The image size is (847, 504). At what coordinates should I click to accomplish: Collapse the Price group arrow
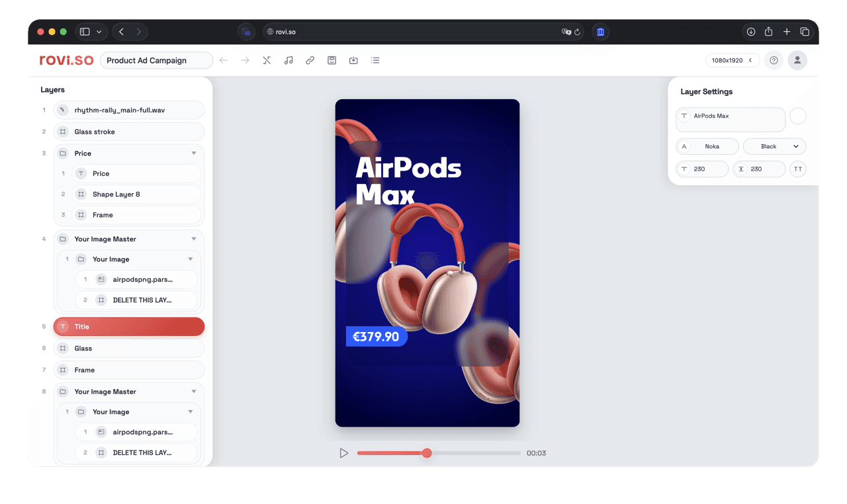click(x=194, y=153)
